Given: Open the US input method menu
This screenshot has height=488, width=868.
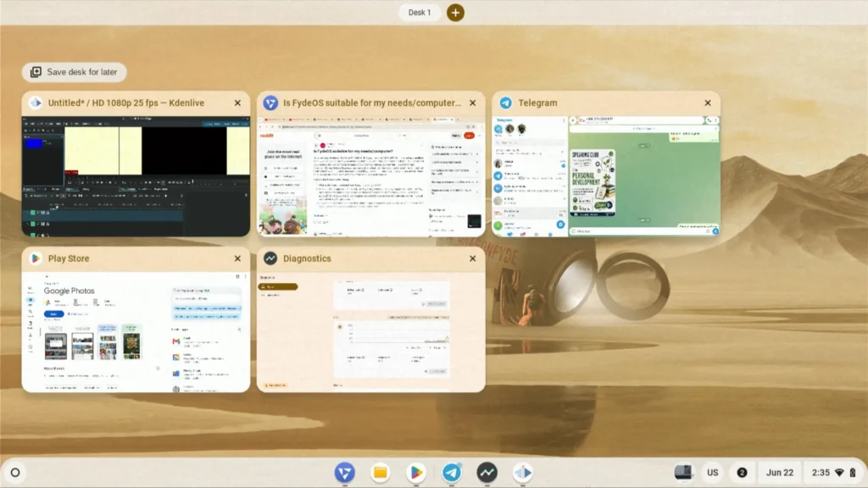Looking at the screenshot, I should 712,473.
